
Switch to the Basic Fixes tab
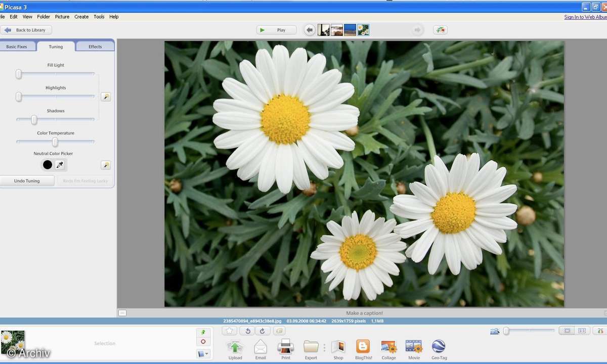pyautogui.click(x=17, y=47)
